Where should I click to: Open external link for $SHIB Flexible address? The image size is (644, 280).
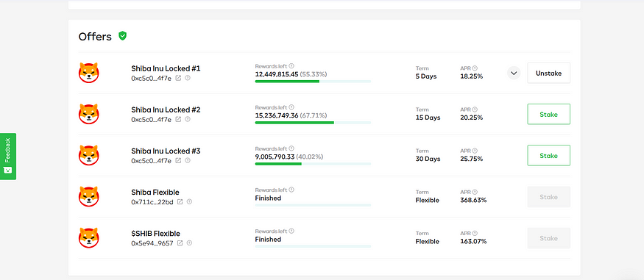tap(180, 243)
